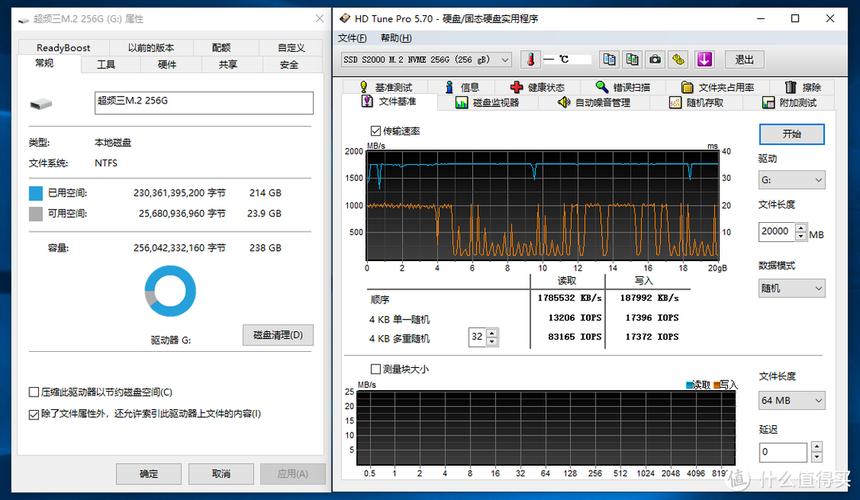Viewport: 860px width, 500px height.
Task: Click the volume name field 超频三M.2 256G
Action: [204, 103]
